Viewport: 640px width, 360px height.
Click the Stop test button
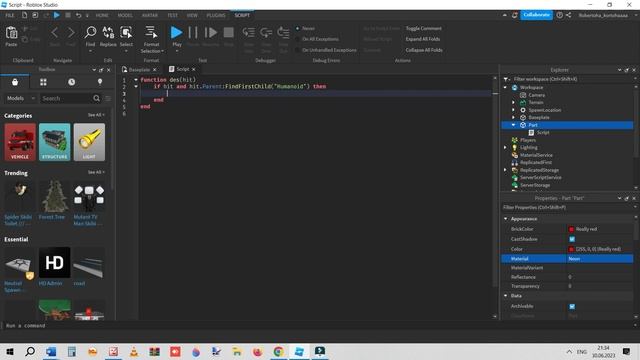[229, 33]
